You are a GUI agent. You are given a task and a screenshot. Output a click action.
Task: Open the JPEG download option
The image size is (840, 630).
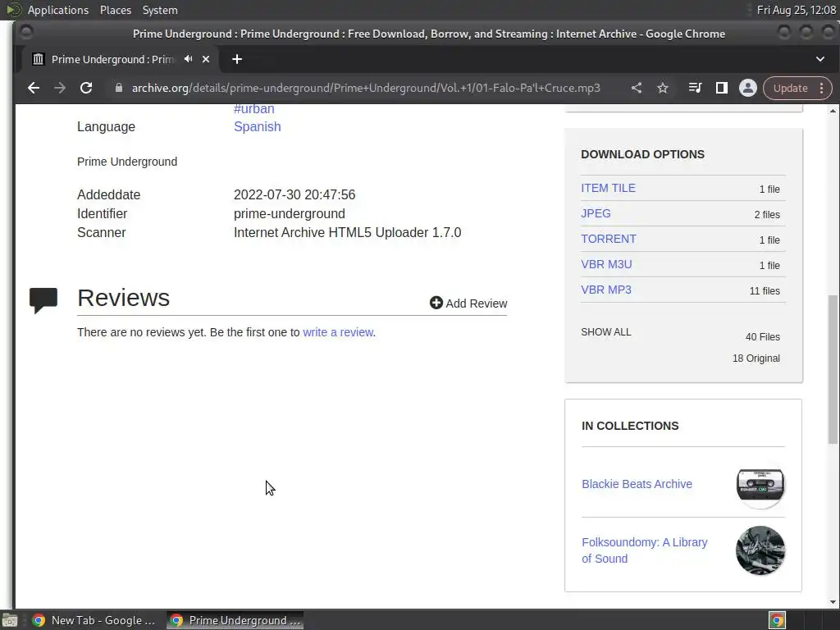[596, 213]
